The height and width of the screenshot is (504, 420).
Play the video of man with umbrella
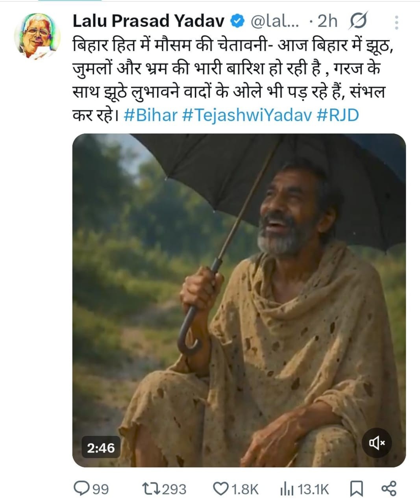(239, 300)
